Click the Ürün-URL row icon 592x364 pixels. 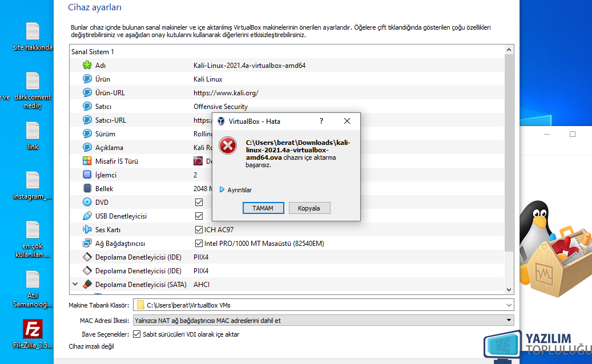tap(87, 92)
